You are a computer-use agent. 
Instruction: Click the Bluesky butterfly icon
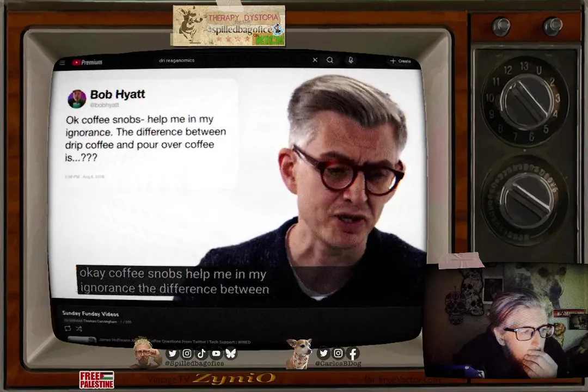click(x=231, y=353)
